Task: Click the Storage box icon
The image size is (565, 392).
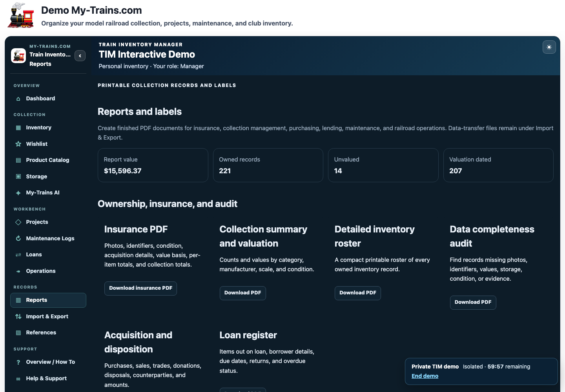Action: [18, 176]
